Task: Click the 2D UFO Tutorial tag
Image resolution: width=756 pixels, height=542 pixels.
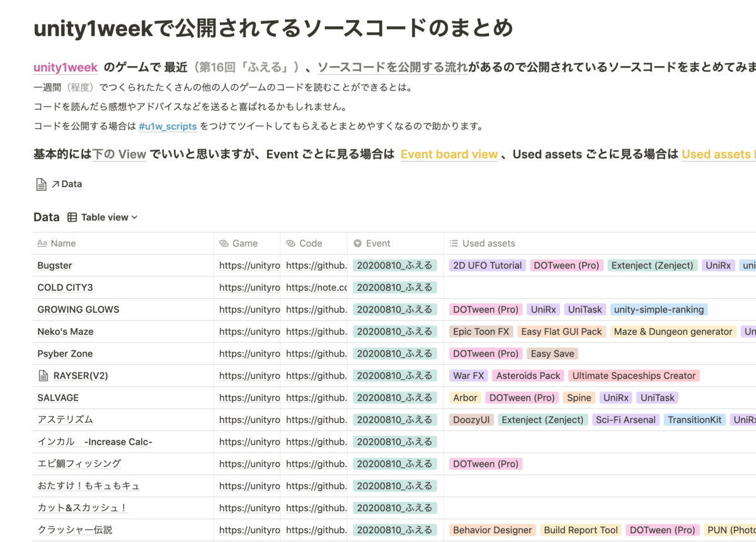Action: [x=488, y=265]
